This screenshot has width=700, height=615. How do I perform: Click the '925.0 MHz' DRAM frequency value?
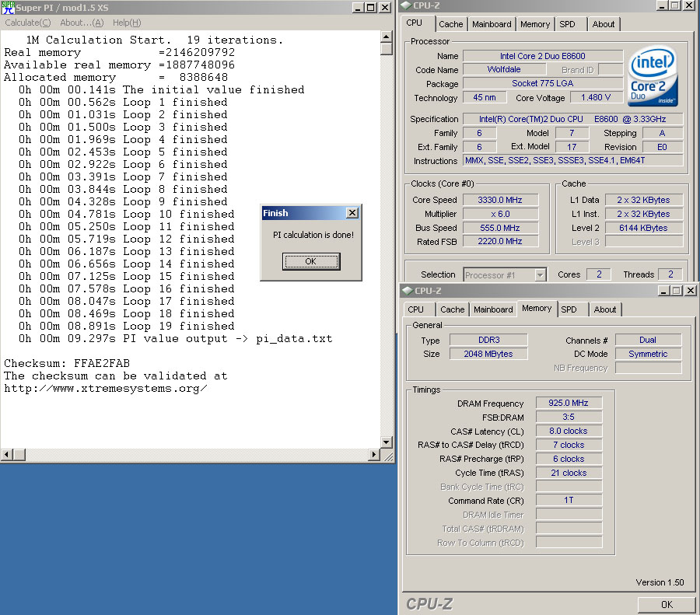(569, 403)
